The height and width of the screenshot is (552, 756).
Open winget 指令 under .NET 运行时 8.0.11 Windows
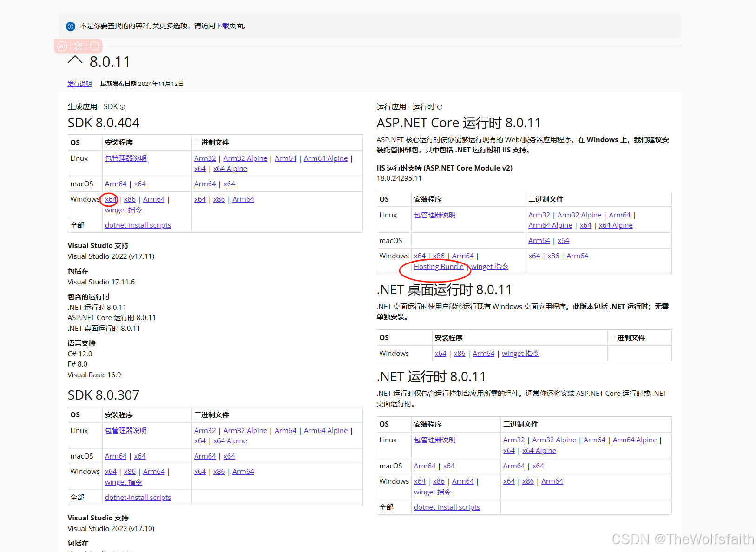click(x=432, y=492)
